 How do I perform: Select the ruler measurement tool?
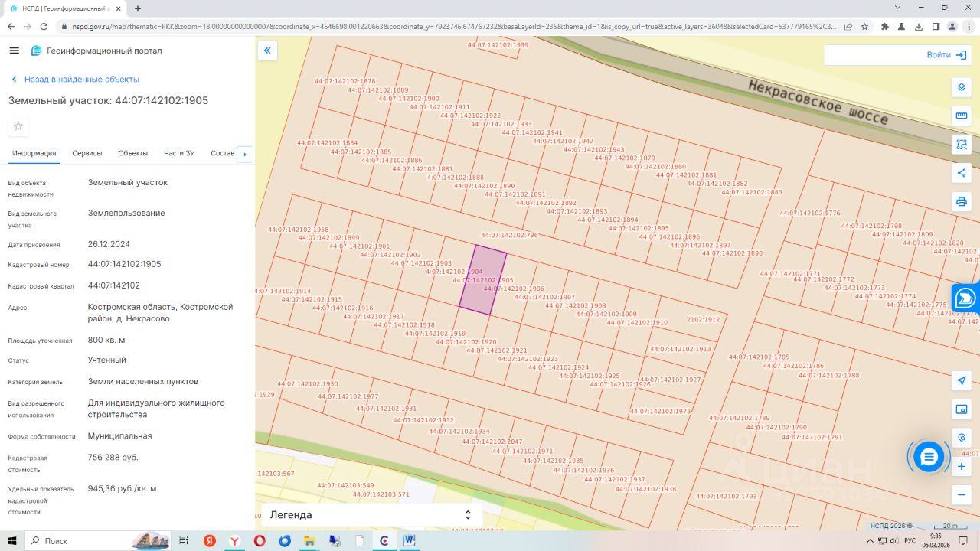coord(962,116)
